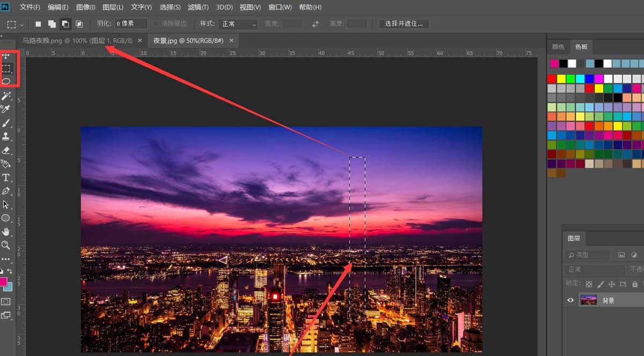Click the magenta foreground color swatch
644x356 pixels.
click(x=3, y=281)
